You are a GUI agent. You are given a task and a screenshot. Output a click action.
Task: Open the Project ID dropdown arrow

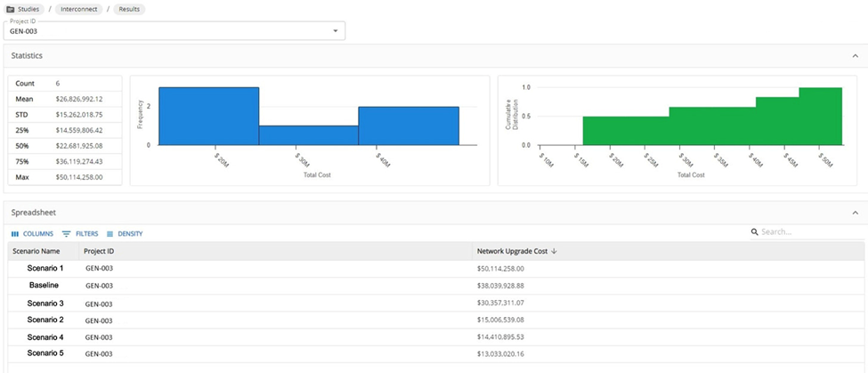335,31
